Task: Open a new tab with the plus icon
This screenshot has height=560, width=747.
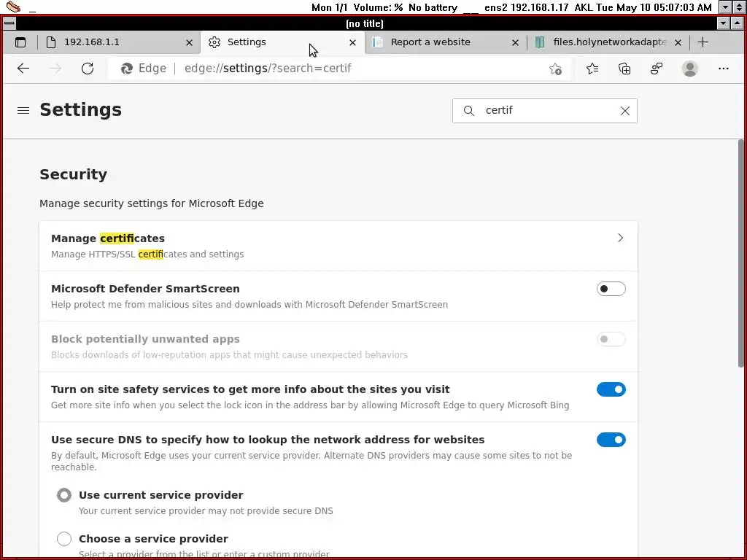Action: click(703, 42)
